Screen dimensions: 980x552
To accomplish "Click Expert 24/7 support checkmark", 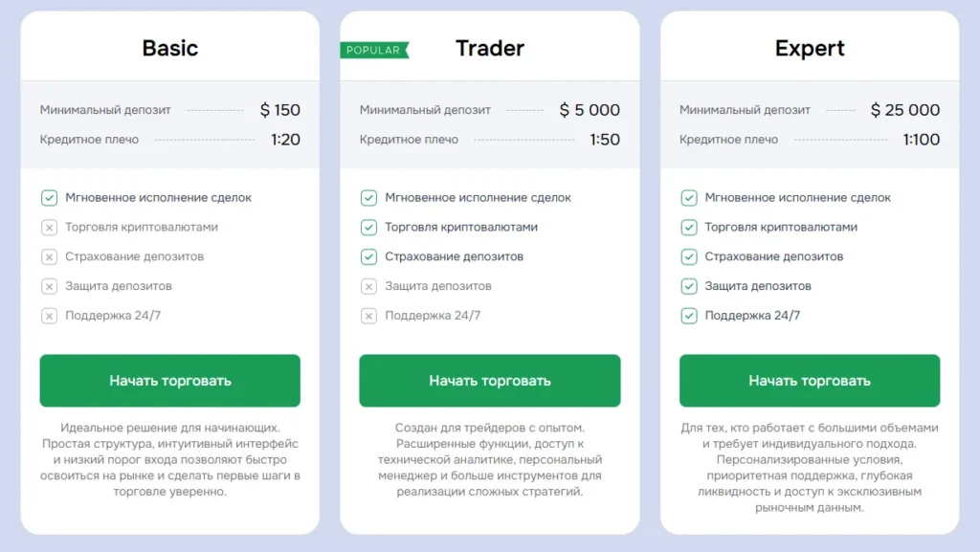I will point(688,316).
